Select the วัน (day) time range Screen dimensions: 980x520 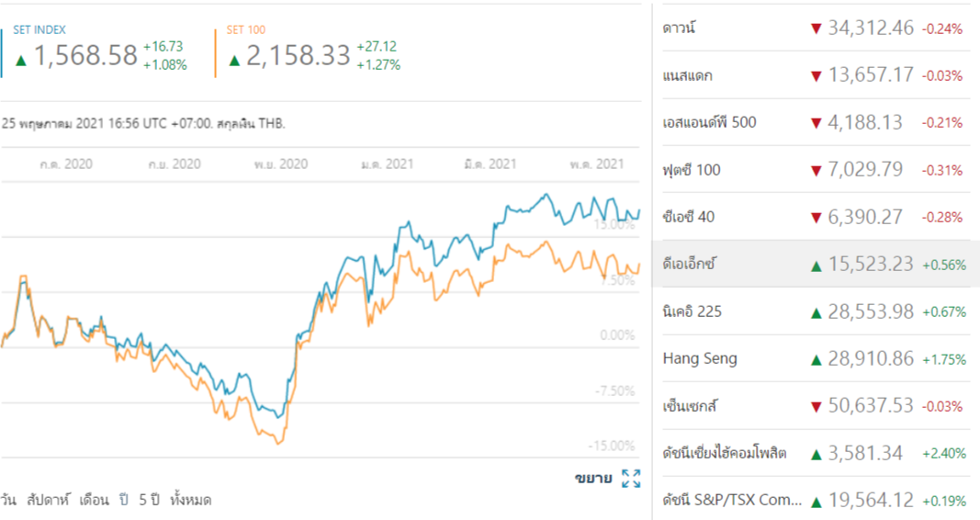8,501
